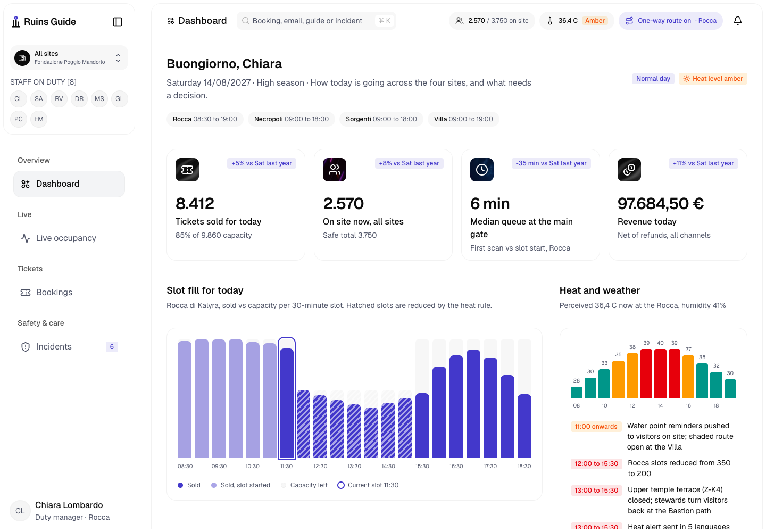Click the clock icon in Median queue card
Viewport: 766px width, 532px height.
pyautogui.click(x=482, y=170)
